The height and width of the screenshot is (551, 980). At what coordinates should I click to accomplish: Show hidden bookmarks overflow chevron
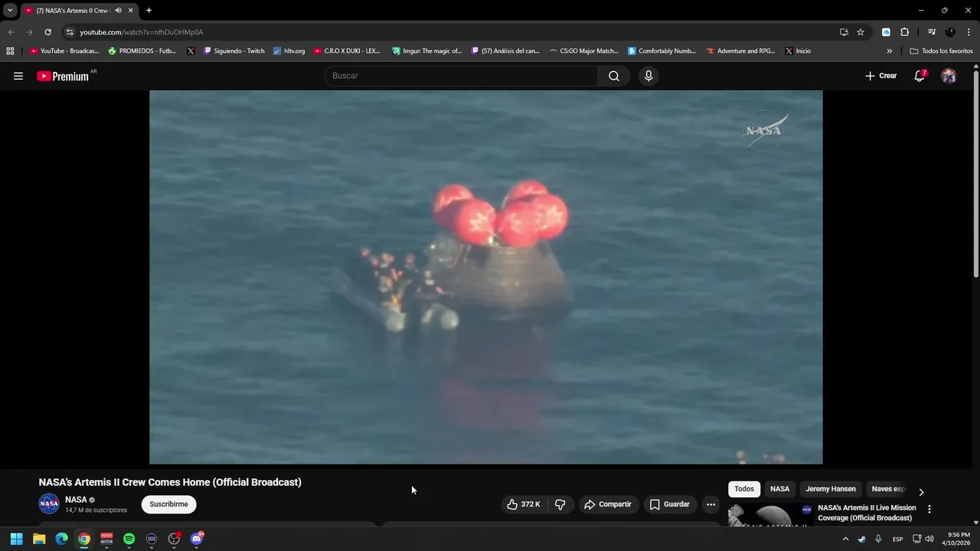coord(889,51)
